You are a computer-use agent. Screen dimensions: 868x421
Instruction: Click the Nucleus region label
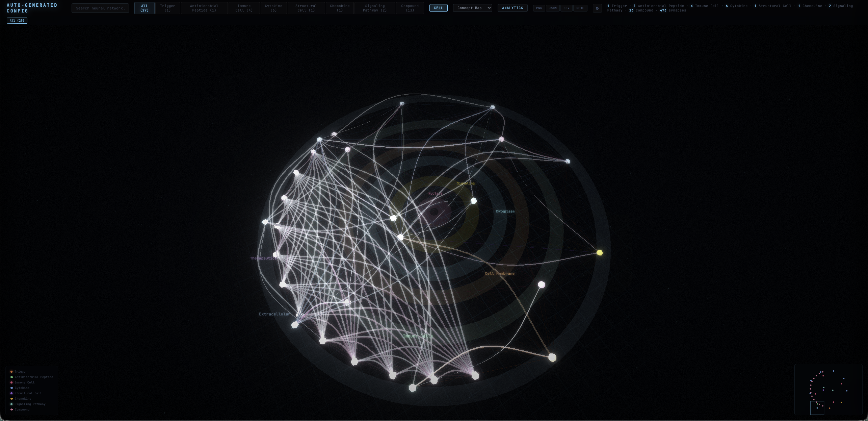(x=435, y=194)
